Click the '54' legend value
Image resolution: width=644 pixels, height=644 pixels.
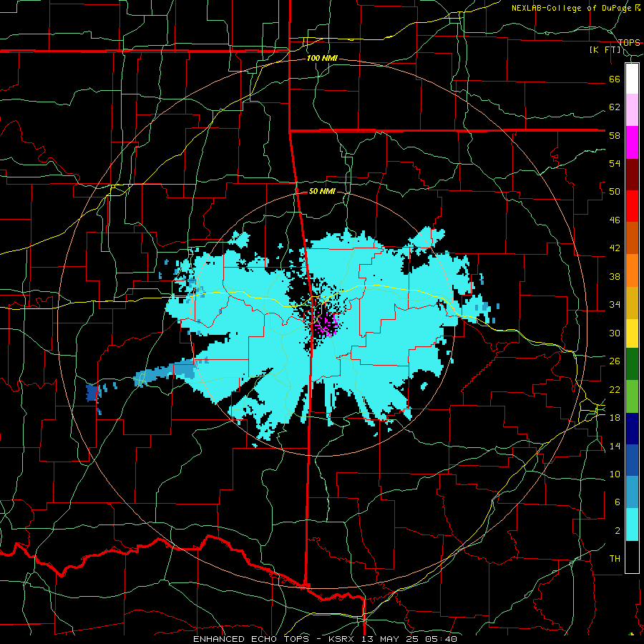[615, 163]
